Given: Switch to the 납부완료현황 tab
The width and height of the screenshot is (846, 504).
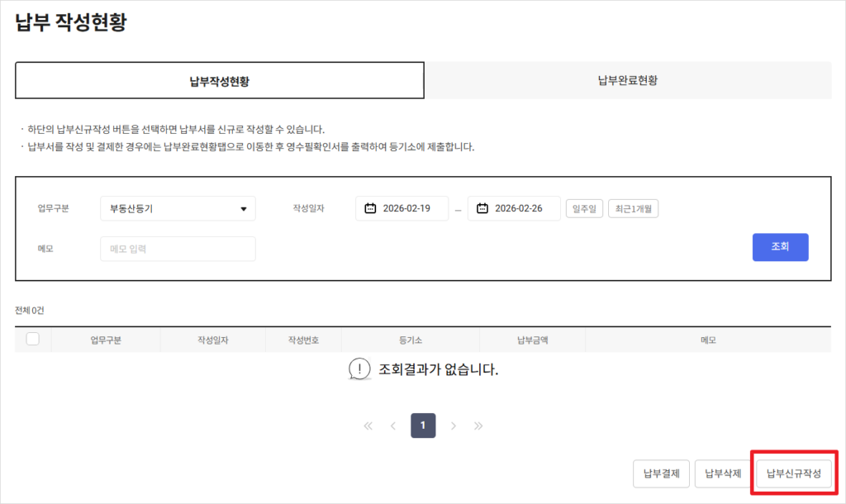Looking at the screenshot, I should (628, 79).
